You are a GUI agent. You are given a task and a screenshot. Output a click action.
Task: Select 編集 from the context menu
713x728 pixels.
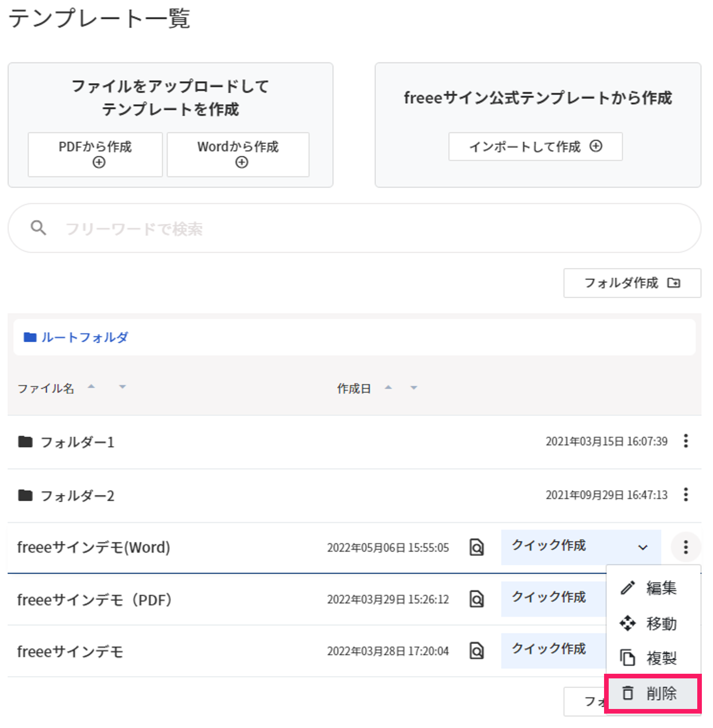(x=653, y=588)
